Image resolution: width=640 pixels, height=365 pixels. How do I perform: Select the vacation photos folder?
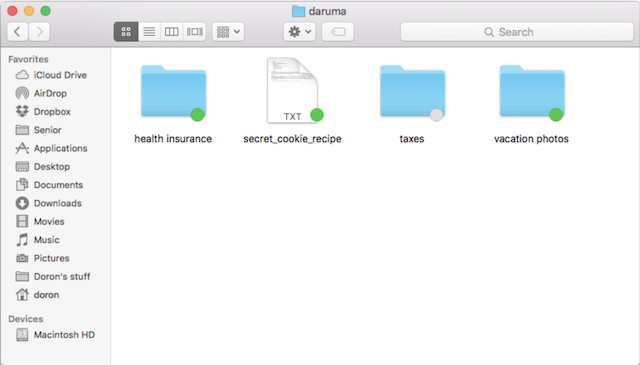pyautogui.click(x=532, y=92)
